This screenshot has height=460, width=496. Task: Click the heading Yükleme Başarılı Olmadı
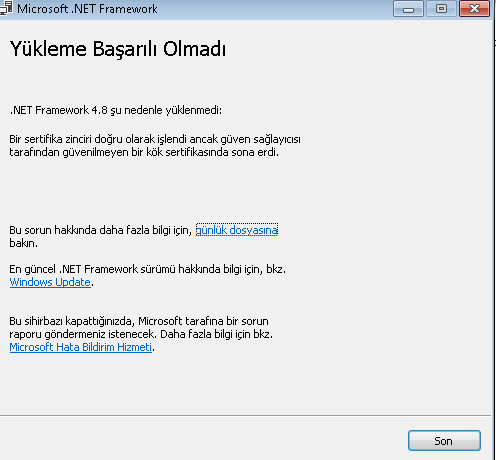point(118,49)
